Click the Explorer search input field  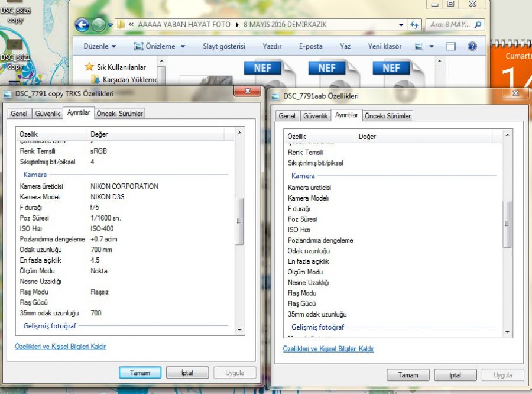450,25
